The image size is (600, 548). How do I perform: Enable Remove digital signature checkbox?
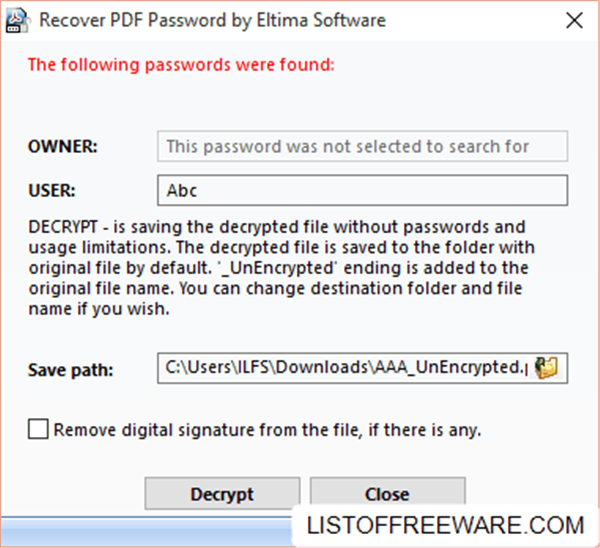click(38, 430)
